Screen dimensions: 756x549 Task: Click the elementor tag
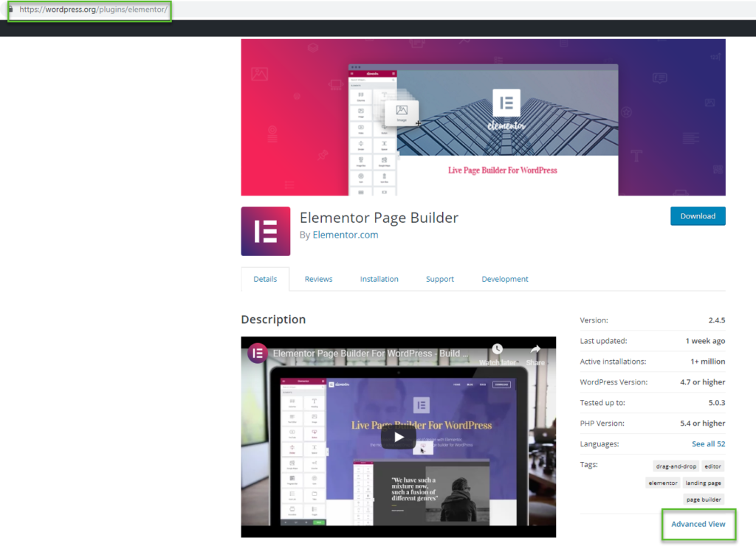663,483
